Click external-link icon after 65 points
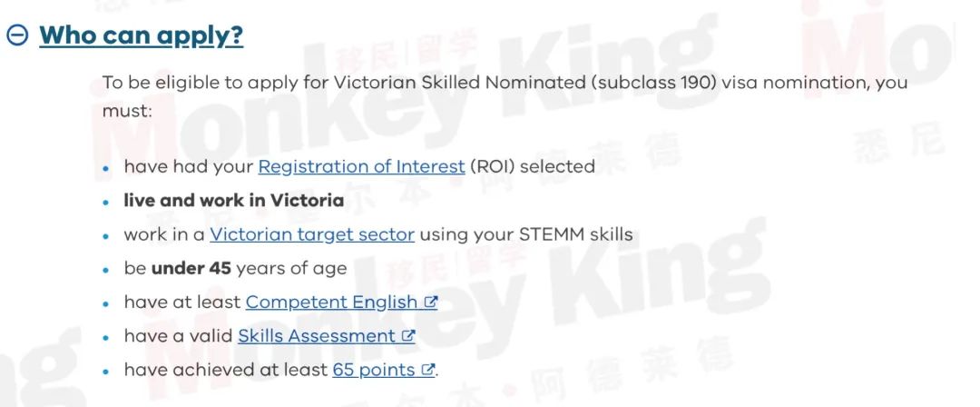980x407 pixels. click(427, 370)
